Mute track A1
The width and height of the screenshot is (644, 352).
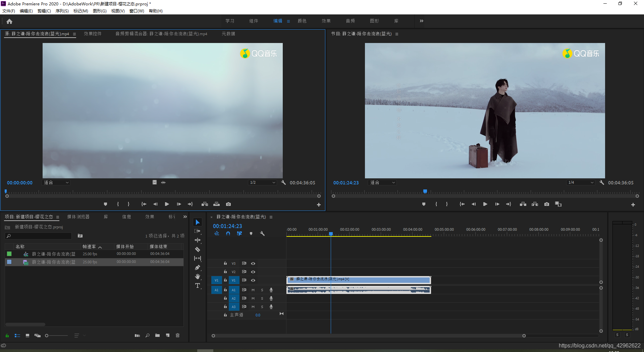[x=253, y=290]
